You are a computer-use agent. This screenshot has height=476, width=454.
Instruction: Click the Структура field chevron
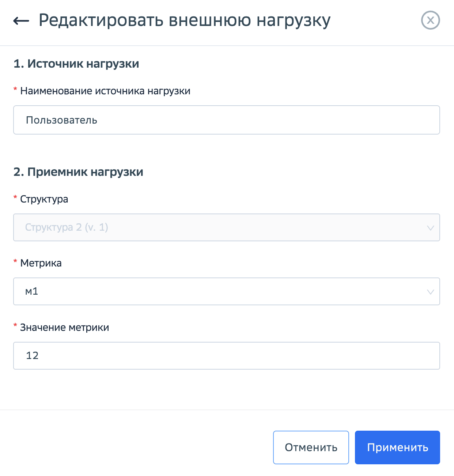(x=431, y=227)
